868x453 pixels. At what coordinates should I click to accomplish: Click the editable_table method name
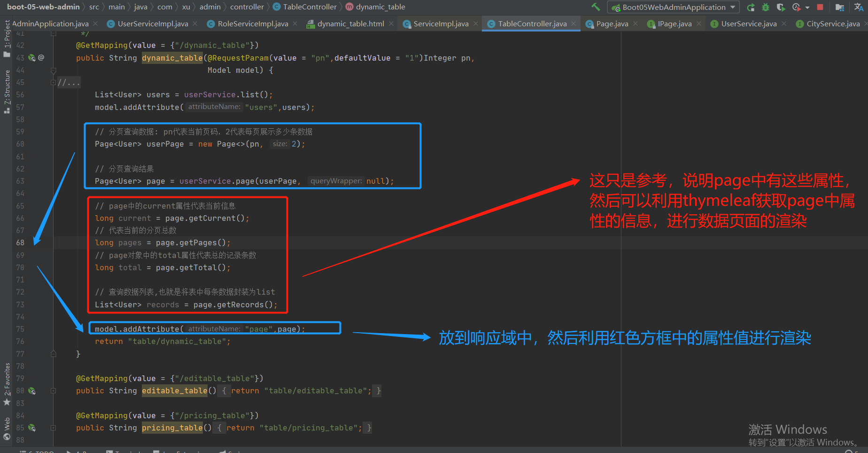coord(175,391)
